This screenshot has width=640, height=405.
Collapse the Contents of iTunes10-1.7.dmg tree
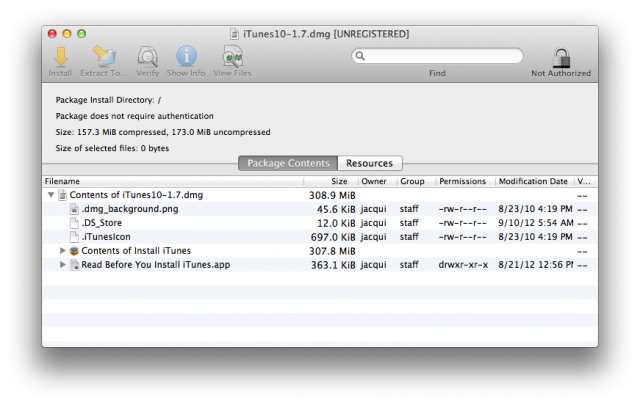(51, 195)
